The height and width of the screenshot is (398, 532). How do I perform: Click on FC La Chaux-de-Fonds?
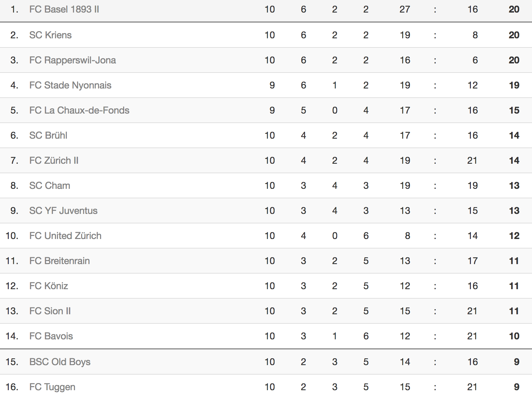[x=79, y=110]
